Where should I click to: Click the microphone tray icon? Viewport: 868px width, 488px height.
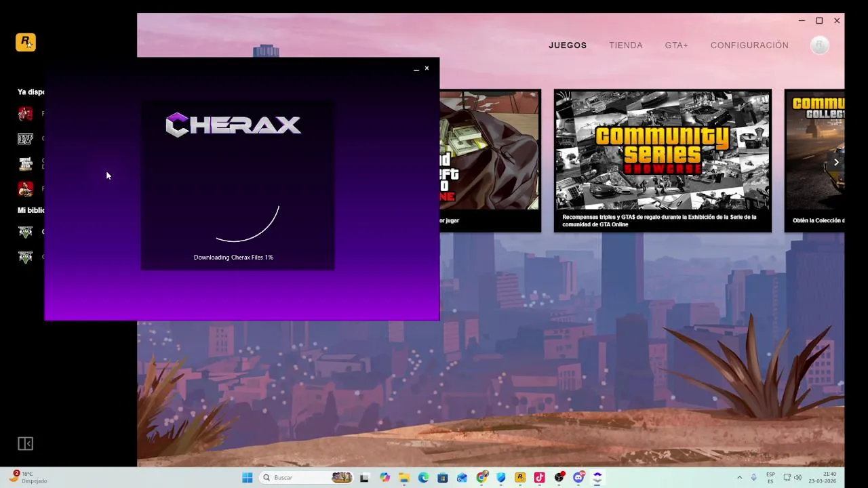pyautogui.click(x=753, y=478)
